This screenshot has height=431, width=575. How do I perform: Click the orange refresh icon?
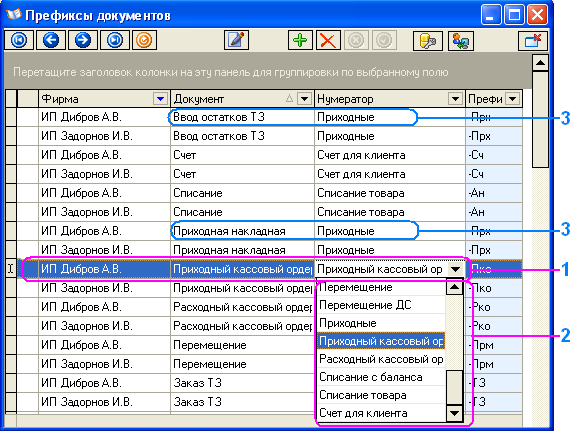coord(144,40)
